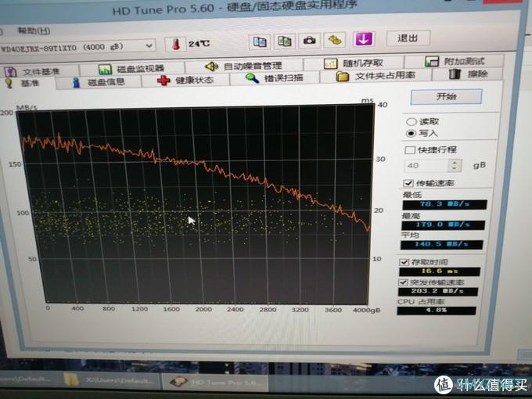Click the temperature thermometer icon
This screenshot has height=399, width=532.
coord(175,44)
